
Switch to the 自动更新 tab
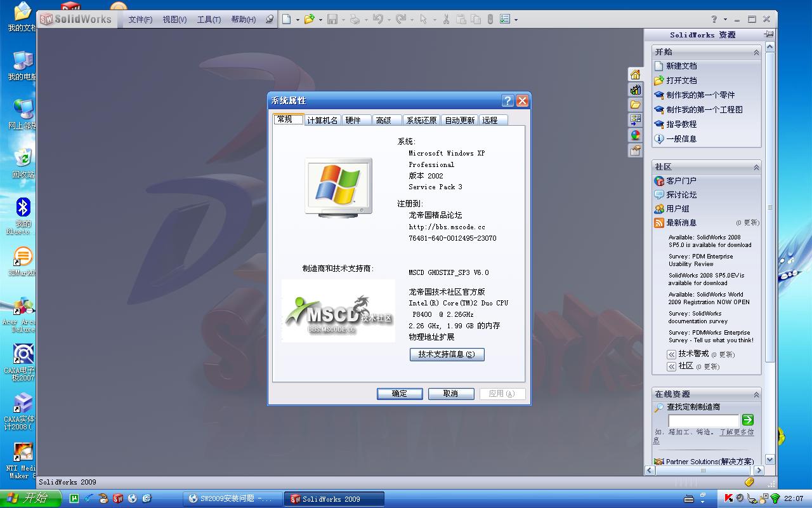[460, 120]
